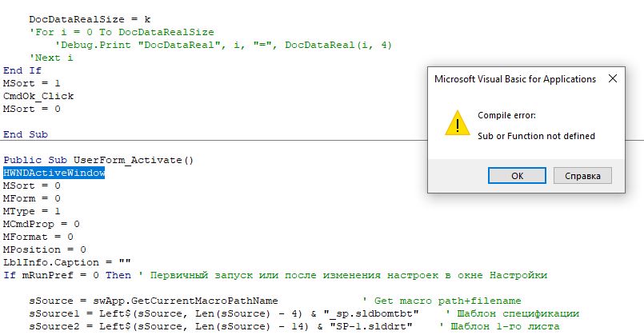Click the If mRunPref = 0 Then statement

[69, 275]
